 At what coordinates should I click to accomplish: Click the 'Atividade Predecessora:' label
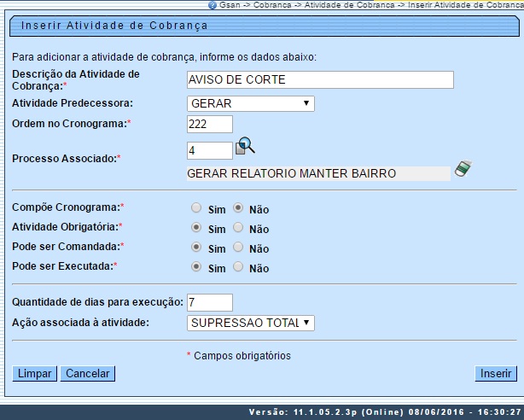73,103
